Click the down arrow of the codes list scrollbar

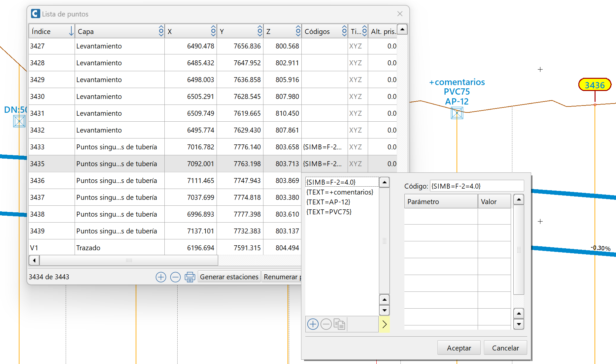(384, 310)
